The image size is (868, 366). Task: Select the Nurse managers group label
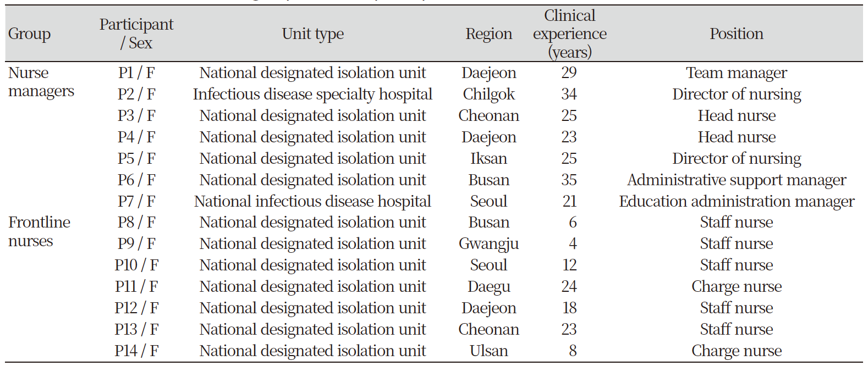click(x=41, y=82)
